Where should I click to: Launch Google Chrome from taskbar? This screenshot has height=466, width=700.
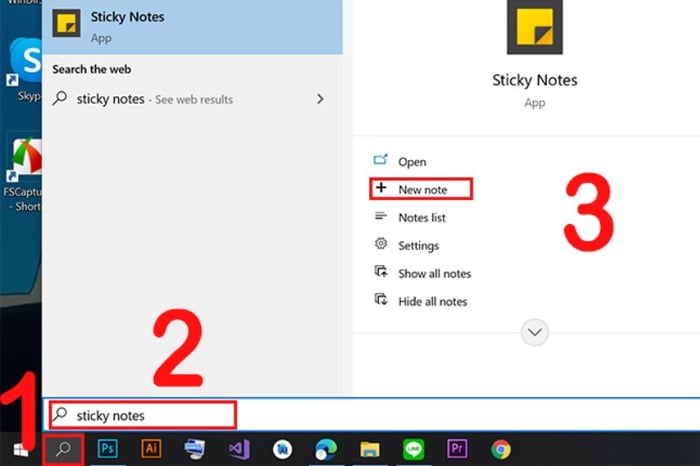[501, 449]
